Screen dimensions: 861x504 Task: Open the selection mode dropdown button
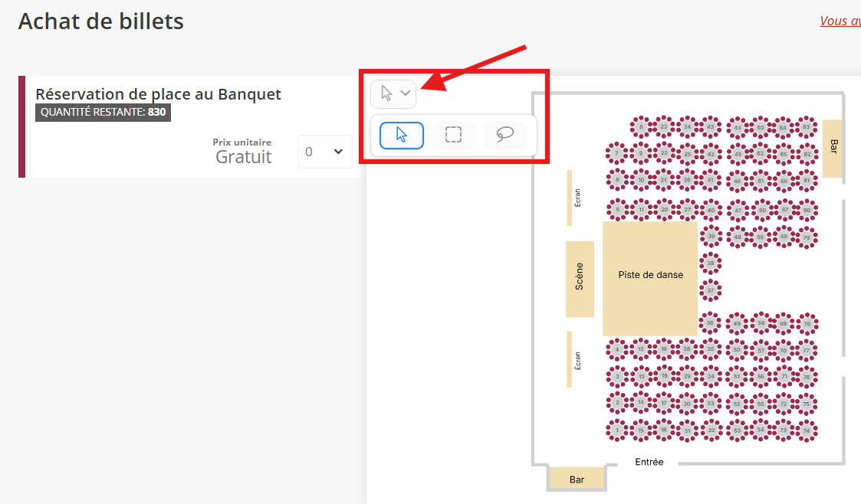393,93
